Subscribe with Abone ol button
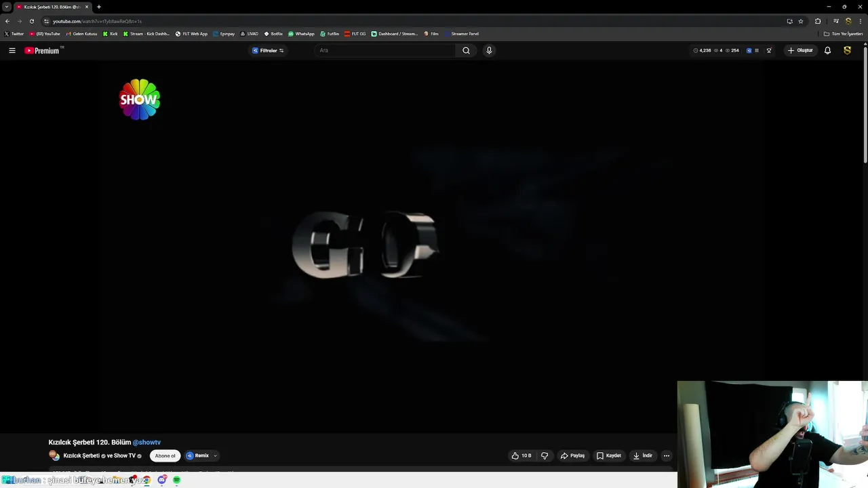The image size is (868, 488). [165, 455]
